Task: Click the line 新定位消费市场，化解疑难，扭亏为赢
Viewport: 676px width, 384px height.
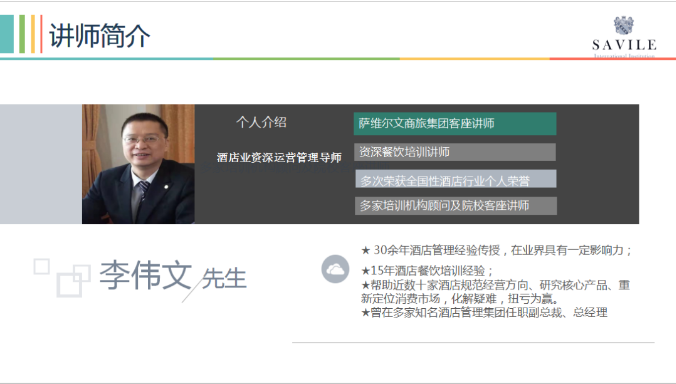Action: [460, 299]
